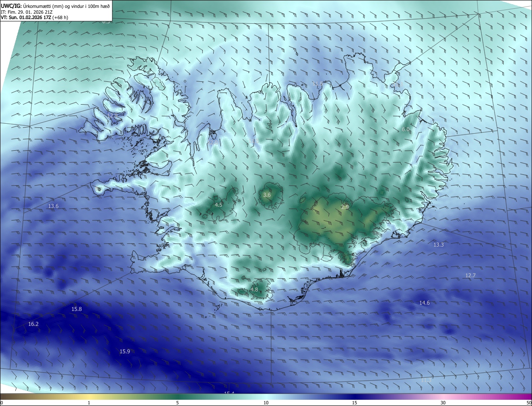
Task: Click the title text 'Úrkomumætti (mm) og vindur í 100m hæð'
Action: pos(66,6)
